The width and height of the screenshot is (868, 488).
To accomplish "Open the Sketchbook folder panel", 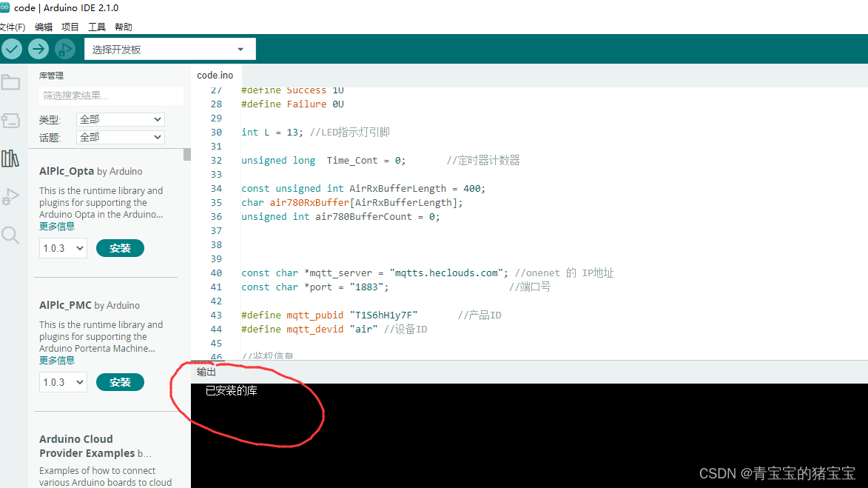I will coord(11,84).
